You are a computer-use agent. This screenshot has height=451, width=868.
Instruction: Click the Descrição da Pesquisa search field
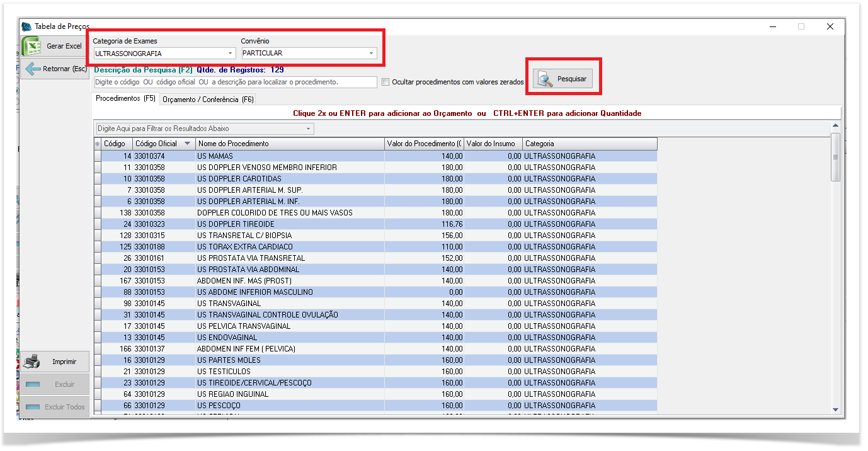tap(235, 82)
